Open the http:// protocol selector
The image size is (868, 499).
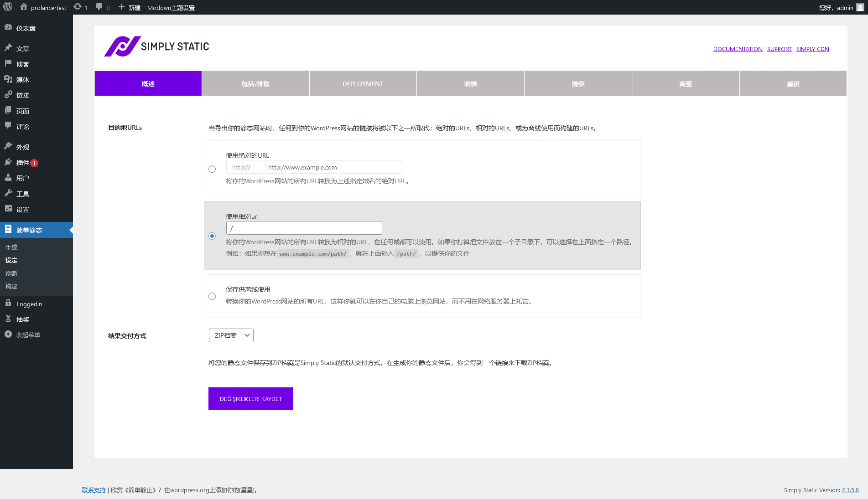click(245, 167)
